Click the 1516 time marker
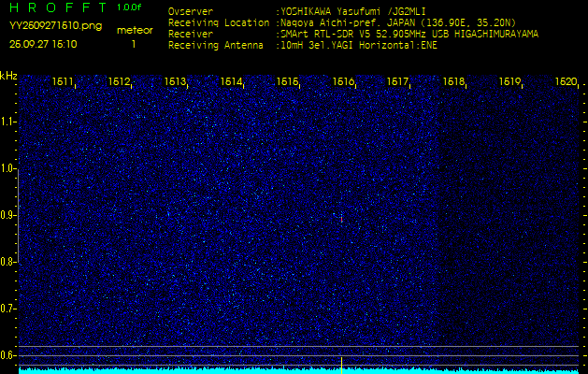Screen dimensions: 588x374 coord(343,82)
